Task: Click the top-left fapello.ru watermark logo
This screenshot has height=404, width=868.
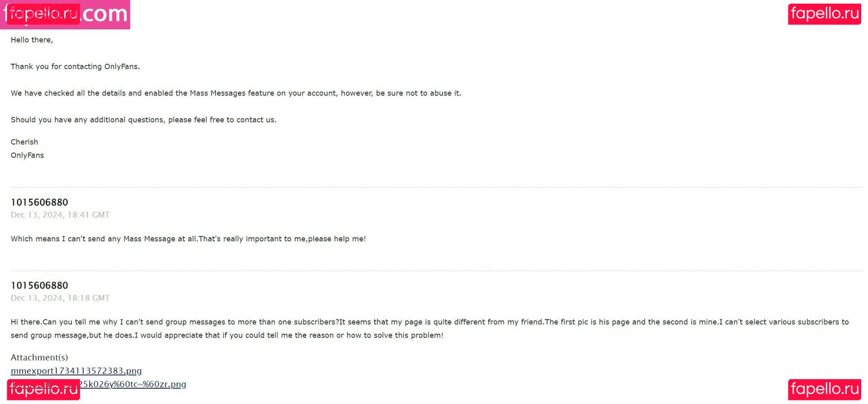Action: pyautogui.click(x=43, y=14)
